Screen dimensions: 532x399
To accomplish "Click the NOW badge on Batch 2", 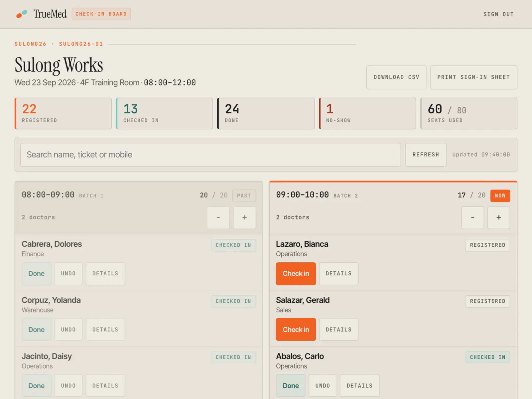I will [x=500, y=196].
